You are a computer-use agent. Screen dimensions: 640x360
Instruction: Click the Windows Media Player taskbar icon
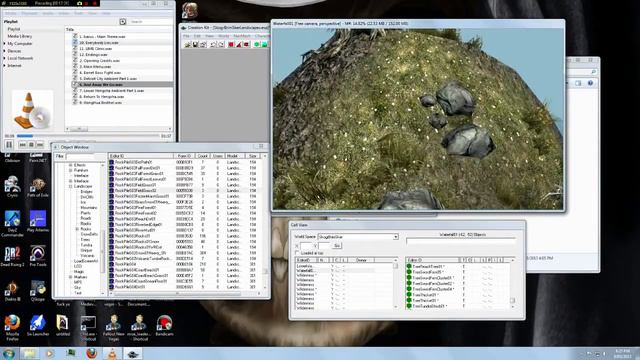[x=50, y=353]
